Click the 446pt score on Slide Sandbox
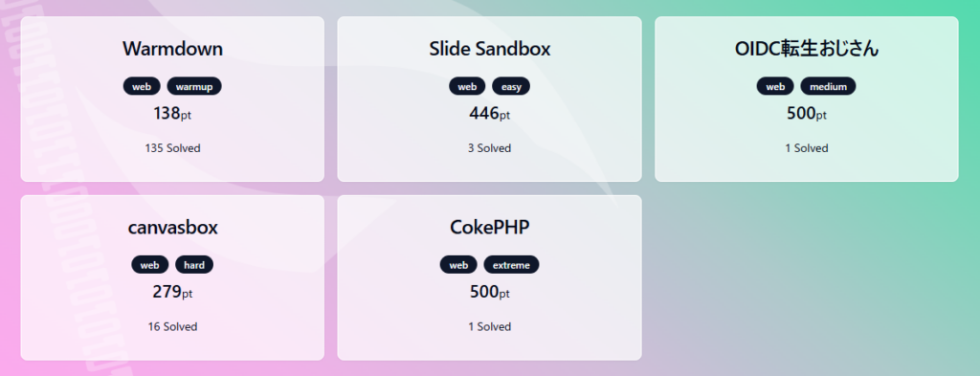 (x=489, y=114)
